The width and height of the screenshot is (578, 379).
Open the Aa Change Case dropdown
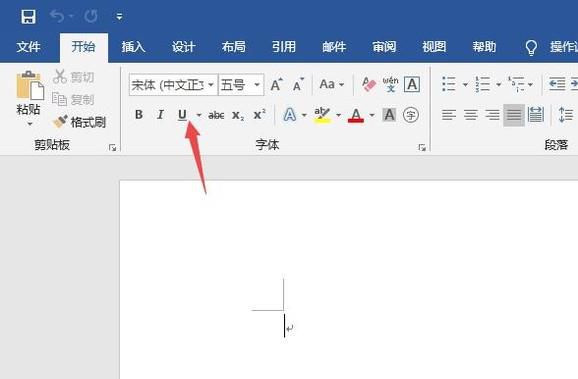(x=331, y=84)
